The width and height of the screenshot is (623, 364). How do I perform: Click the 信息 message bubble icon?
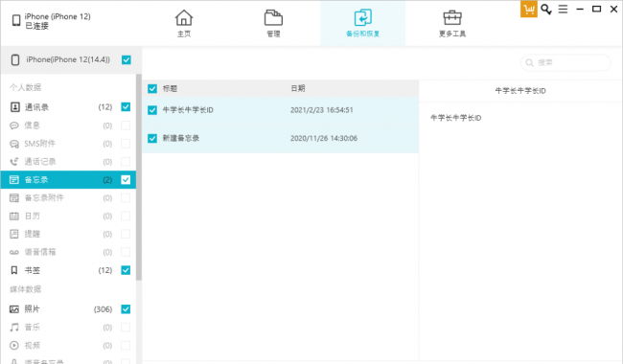(14, 125)
